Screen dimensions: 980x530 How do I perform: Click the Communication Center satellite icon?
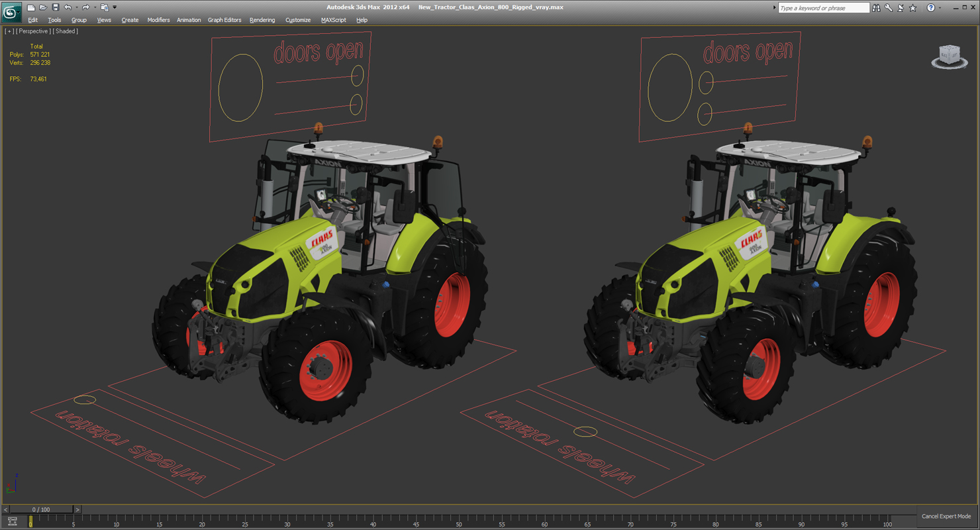901,8
